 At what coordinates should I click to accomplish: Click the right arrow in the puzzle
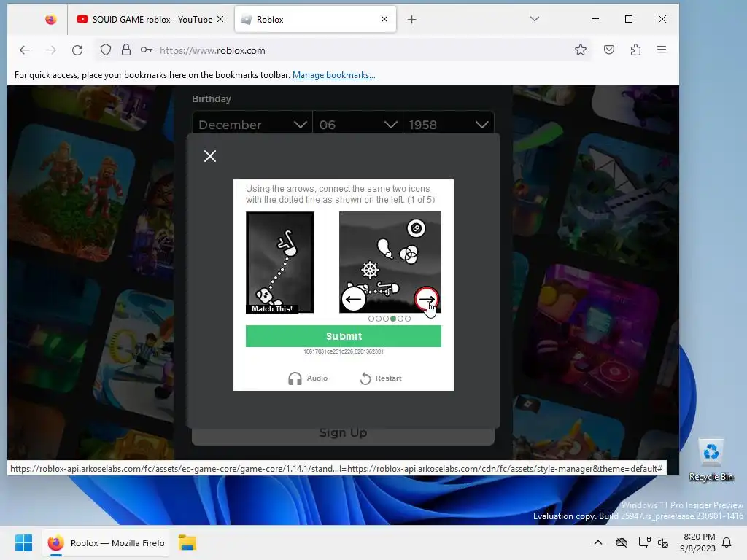426,299
